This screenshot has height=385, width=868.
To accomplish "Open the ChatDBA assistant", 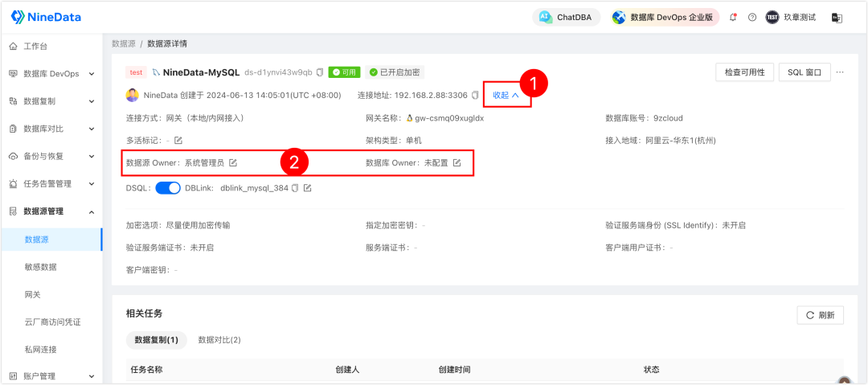I will click(567, 17).
